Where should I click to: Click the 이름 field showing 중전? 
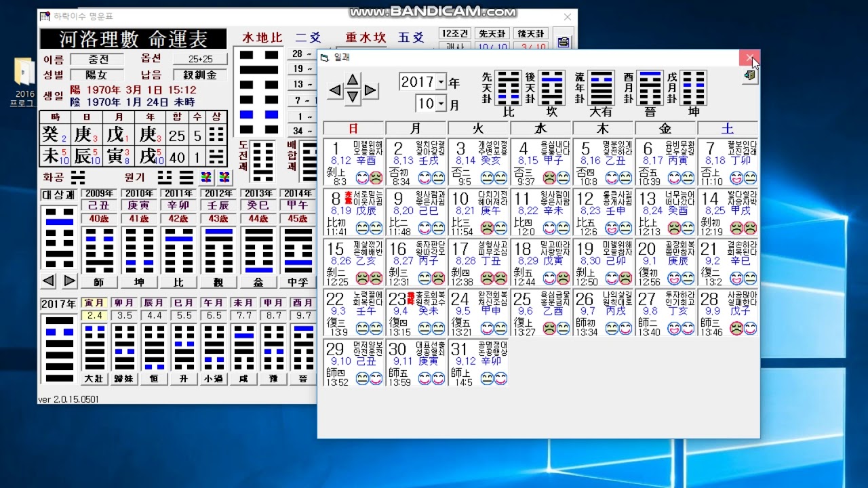click(x=97, y=59)
